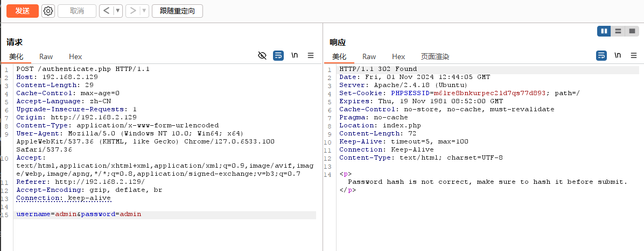644x251 pixels.
Task: Toggle line wrap in the response panel
Action: [x=601, y=55]
